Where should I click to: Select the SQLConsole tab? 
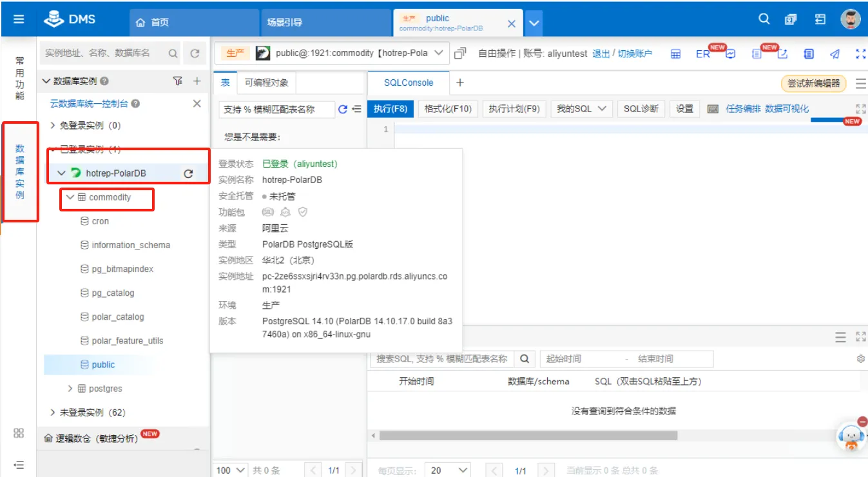(x=409, y=83)
